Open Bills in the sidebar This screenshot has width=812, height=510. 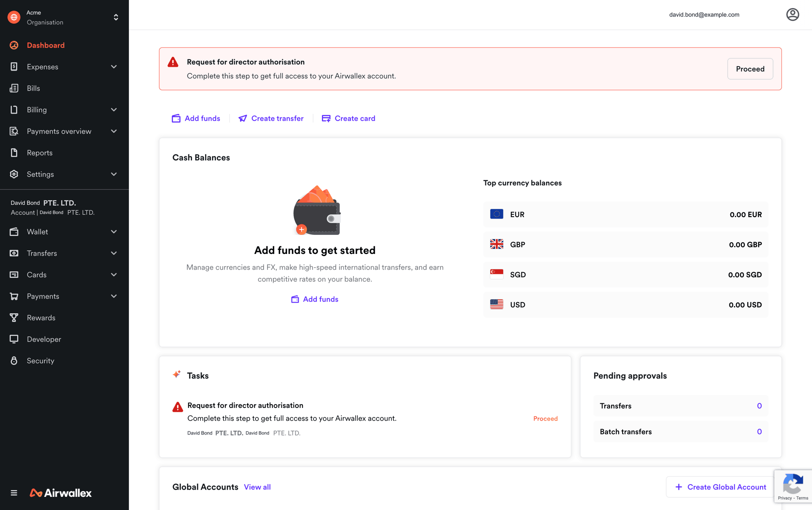click(x=33, y=88)
